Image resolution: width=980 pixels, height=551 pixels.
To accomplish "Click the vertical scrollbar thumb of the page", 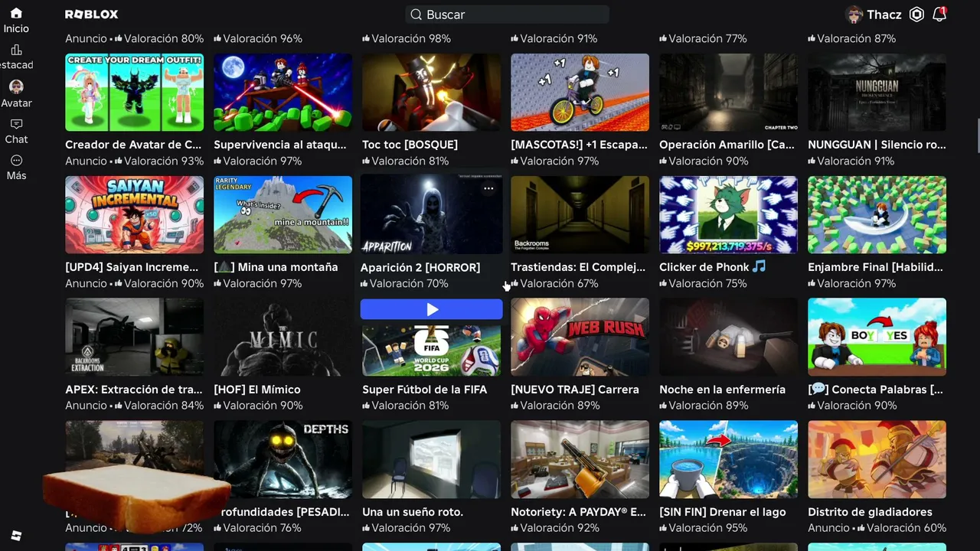I will [x=978, y=136].
